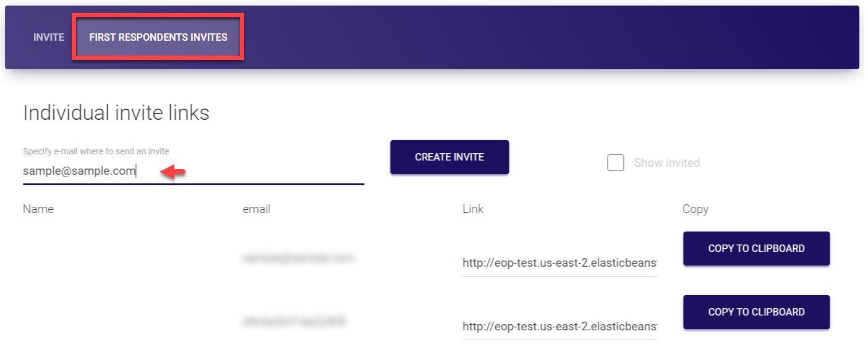Click the Link column header

tap(473, 209)
